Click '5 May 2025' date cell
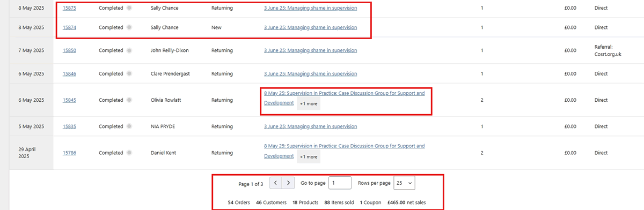Image resolution: width=644 pixels, height=210 pixels. 31,126
